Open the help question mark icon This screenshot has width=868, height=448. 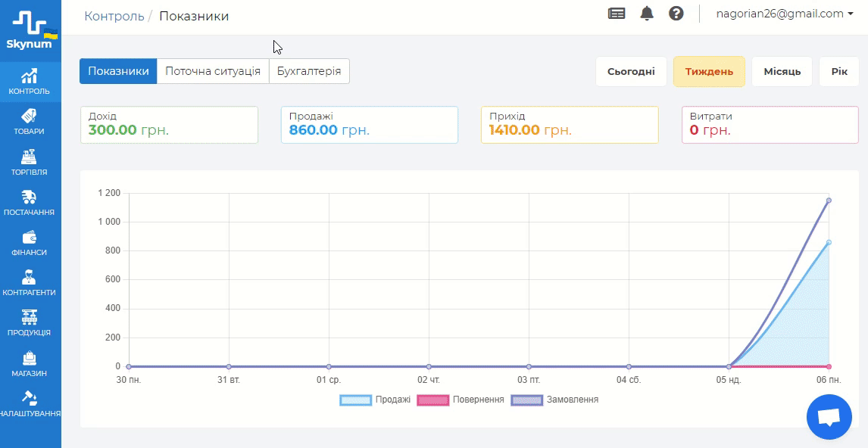[676, 14]
